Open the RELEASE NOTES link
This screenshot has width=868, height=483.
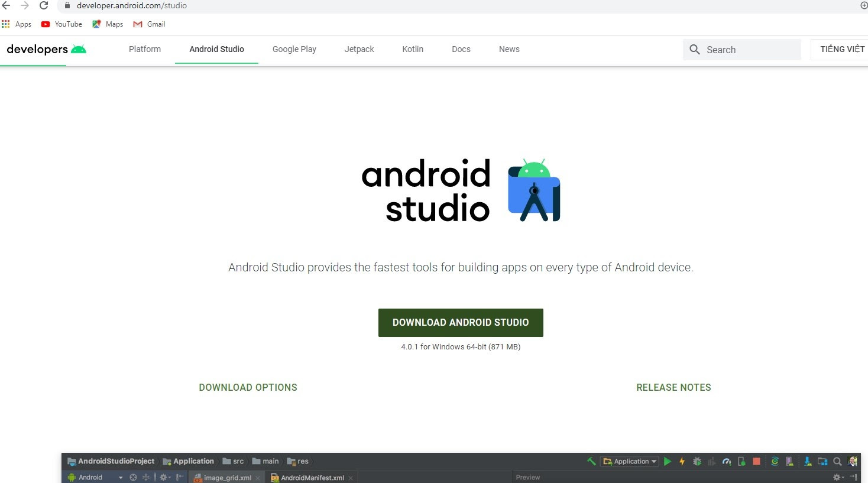[x=673, y=388]
